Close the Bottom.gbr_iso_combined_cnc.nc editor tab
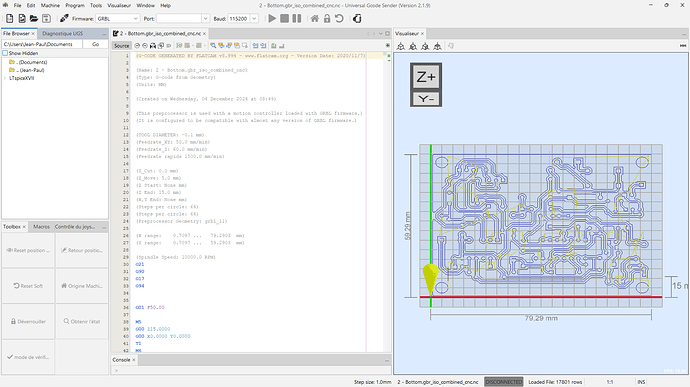 pyautogui.click(x=204, y=33)
